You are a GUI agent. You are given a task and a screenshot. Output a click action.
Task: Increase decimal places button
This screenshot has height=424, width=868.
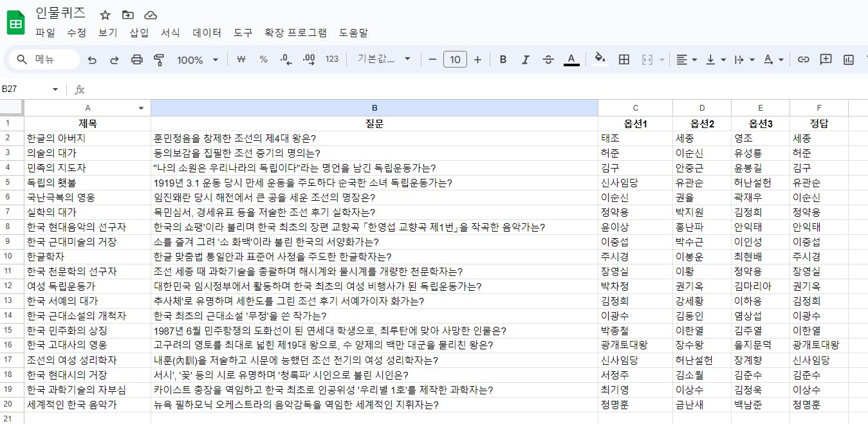click(x=309, y=59)
